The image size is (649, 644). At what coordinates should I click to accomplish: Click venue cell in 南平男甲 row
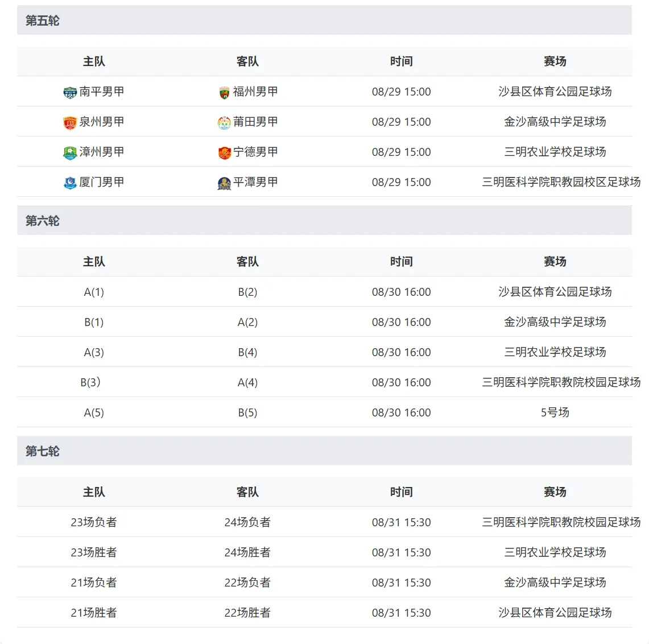(555, 92)
